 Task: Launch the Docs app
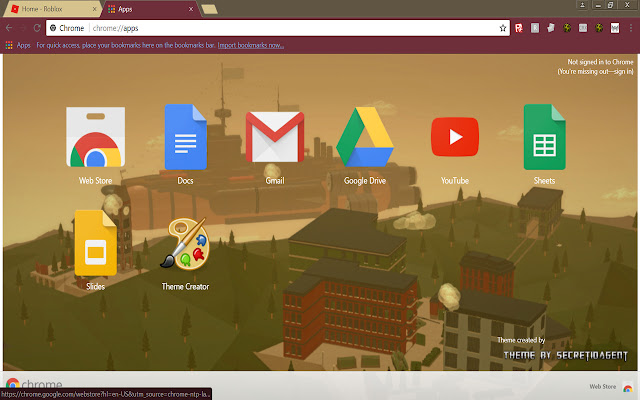[x=185, y=137]
